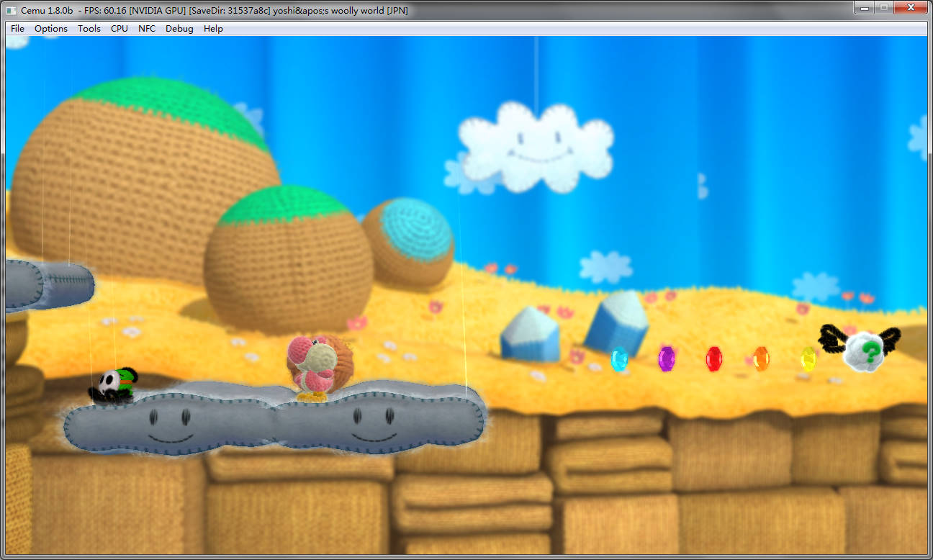Screen dimensions: 933x560
Task: Click the purple gem in the game
Action: coord(667,358)
